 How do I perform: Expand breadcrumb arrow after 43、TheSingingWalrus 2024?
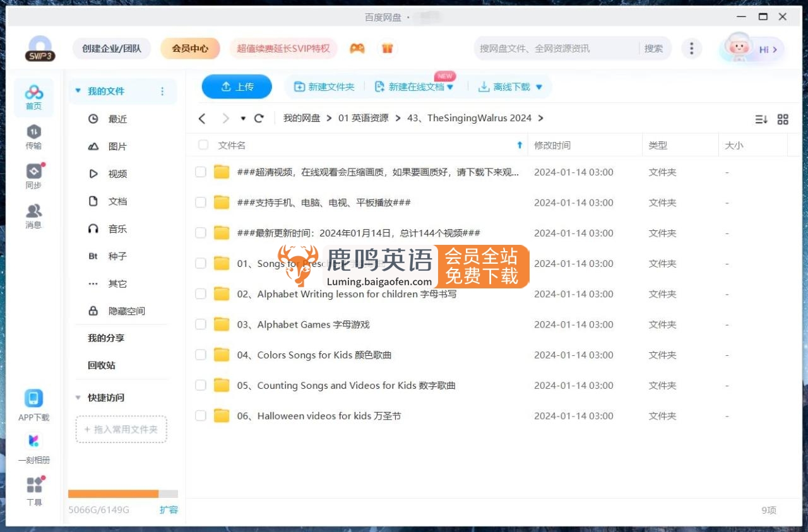pos(541,119)
